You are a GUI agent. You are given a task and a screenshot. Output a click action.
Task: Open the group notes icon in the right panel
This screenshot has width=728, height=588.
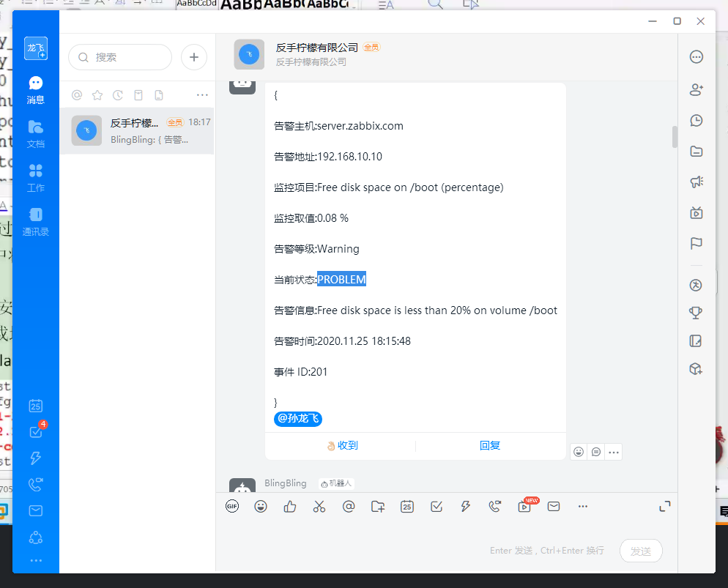696,341
